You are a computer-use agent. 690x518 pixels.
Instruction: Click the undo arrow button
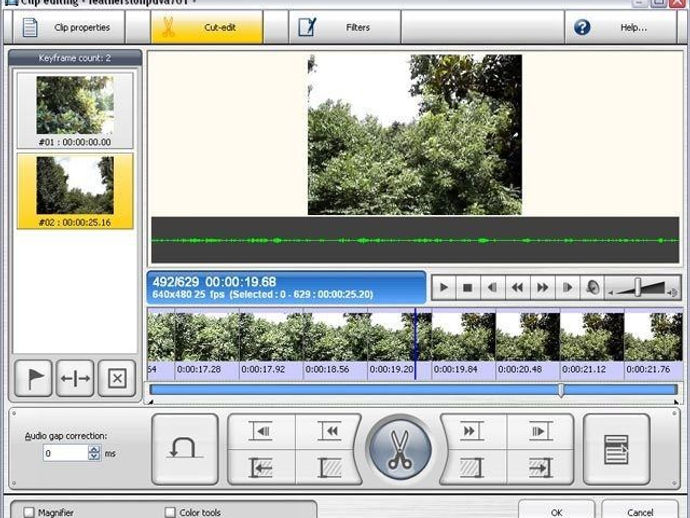point(185,449)
